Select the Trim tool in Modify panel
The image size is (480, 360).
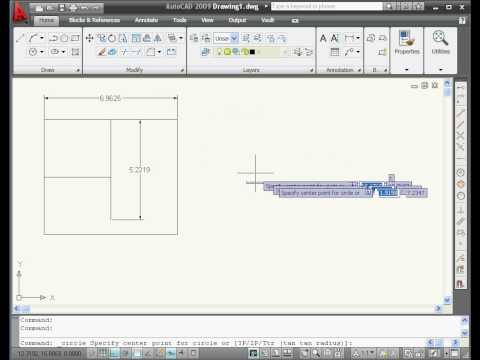click(125, 52)
